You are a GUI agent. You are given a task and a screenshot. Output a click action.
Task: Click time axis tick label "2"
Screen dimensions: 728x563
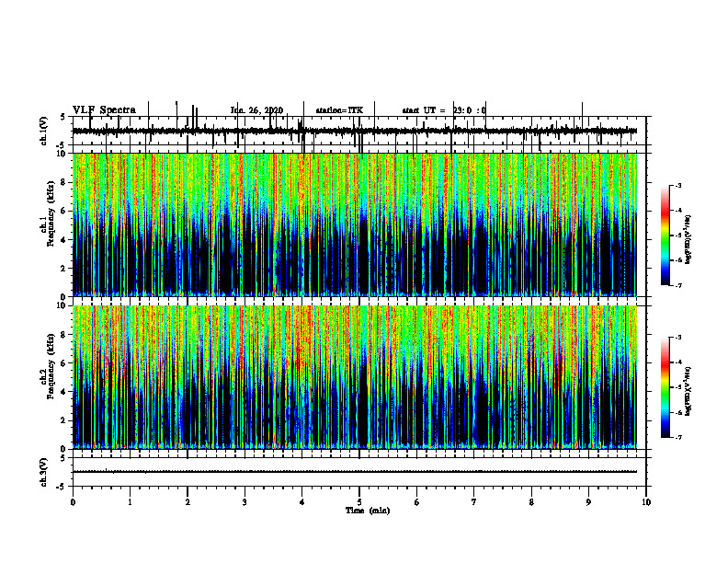[188, 502]
